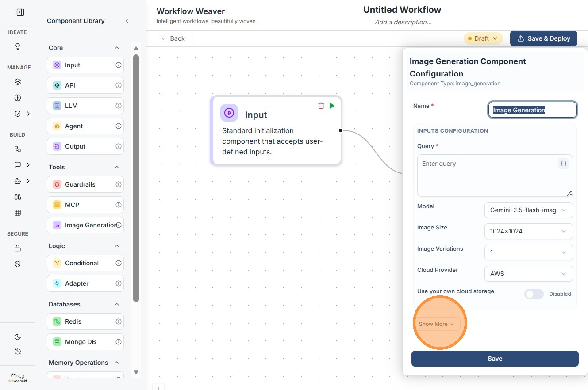The width and height of the screenshot is (588, 390).
Task: Toggle dark mode with the moon icon
Action: [x=18, y=337]
